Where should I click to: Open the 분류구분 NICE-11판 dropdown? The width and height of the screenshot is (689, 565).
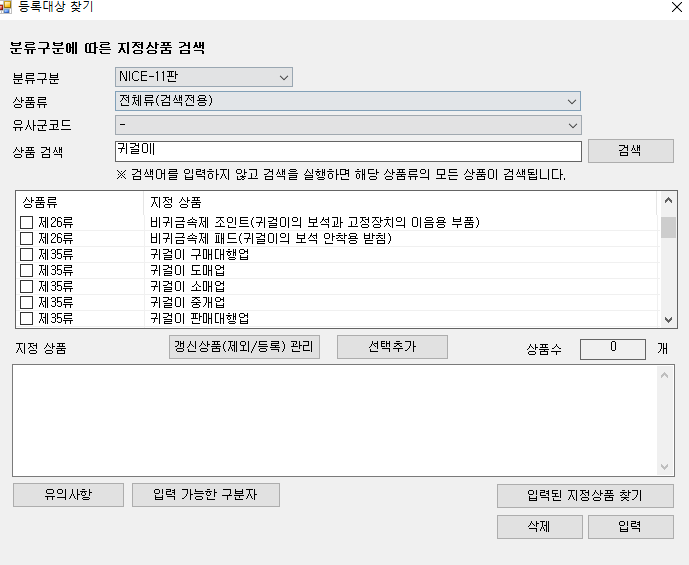pyautogui.click(x=204, y=77)
